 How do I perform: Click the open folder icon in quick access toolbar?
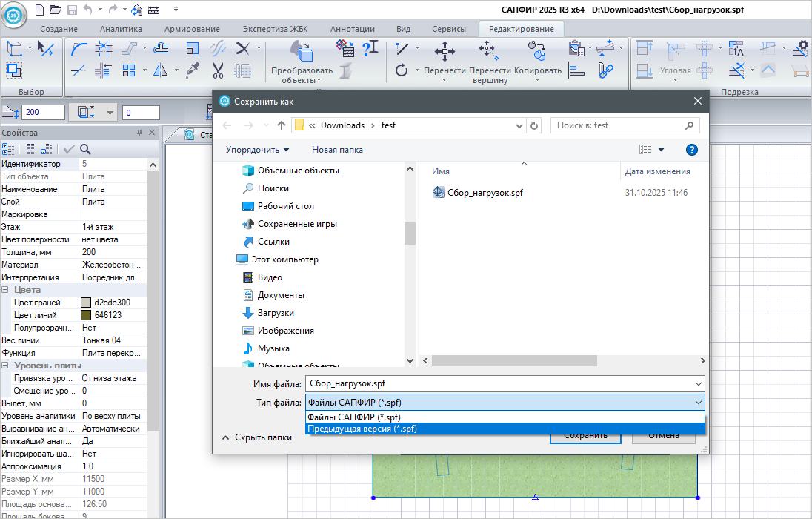[x=56, y=10]
